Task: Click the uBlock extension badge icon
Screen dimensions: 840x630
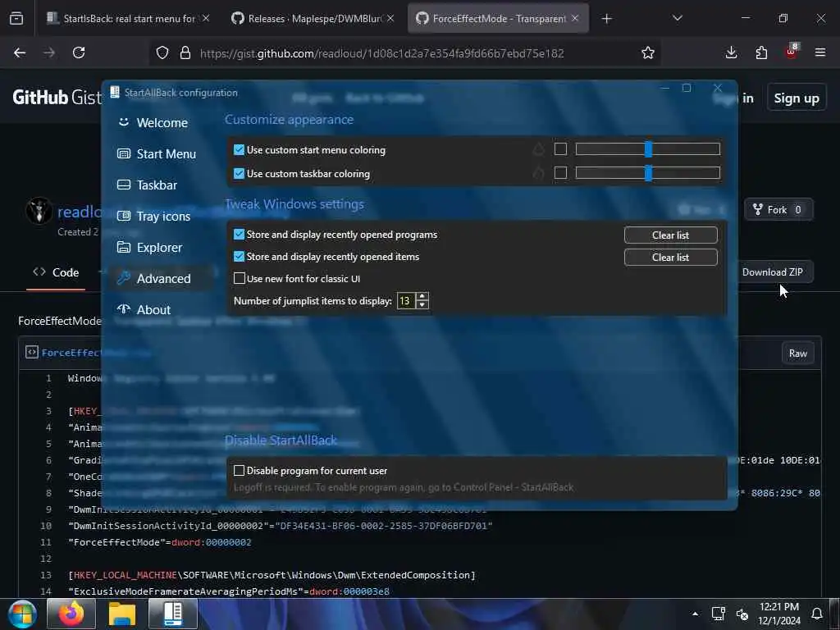Action: click(x=792, y=52)
